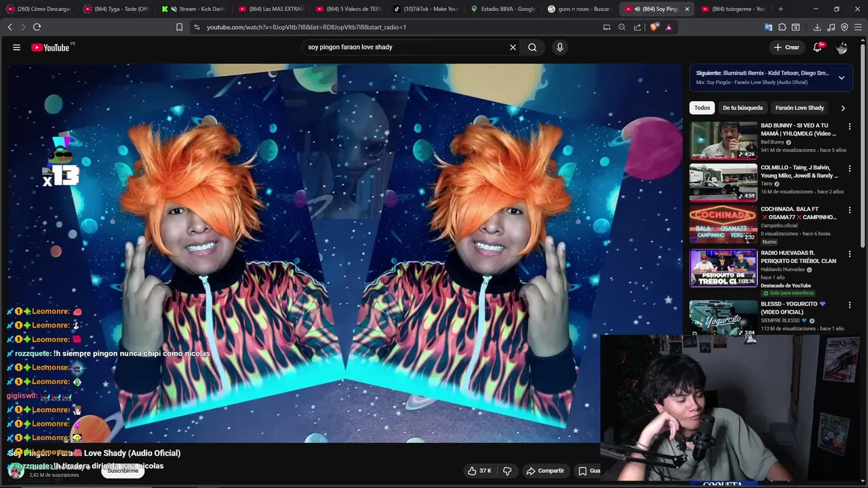This screenshot has height=488, width=868.
Task: Switch to Stream - Kick Dashboard tab
Action: 194,9
